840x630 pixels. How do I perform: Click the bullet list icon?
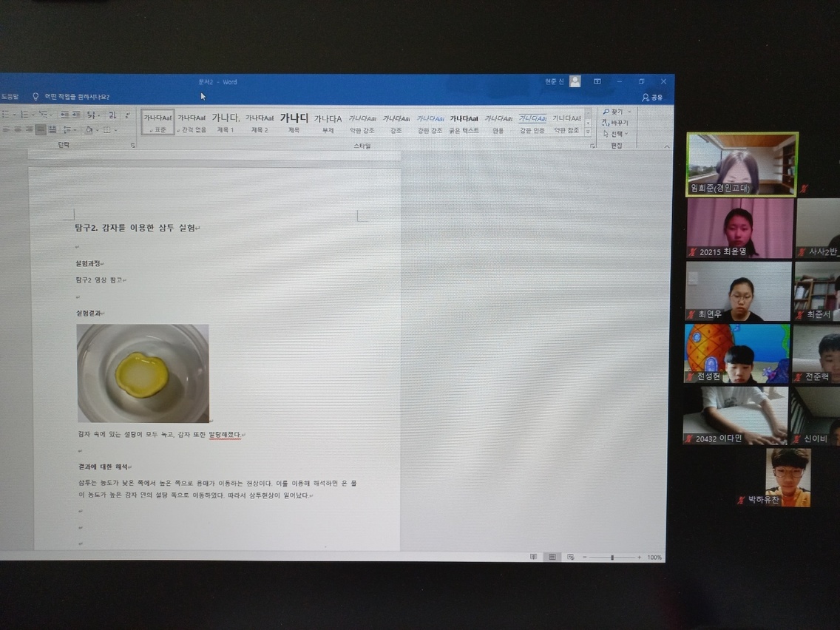pos(6,114)
